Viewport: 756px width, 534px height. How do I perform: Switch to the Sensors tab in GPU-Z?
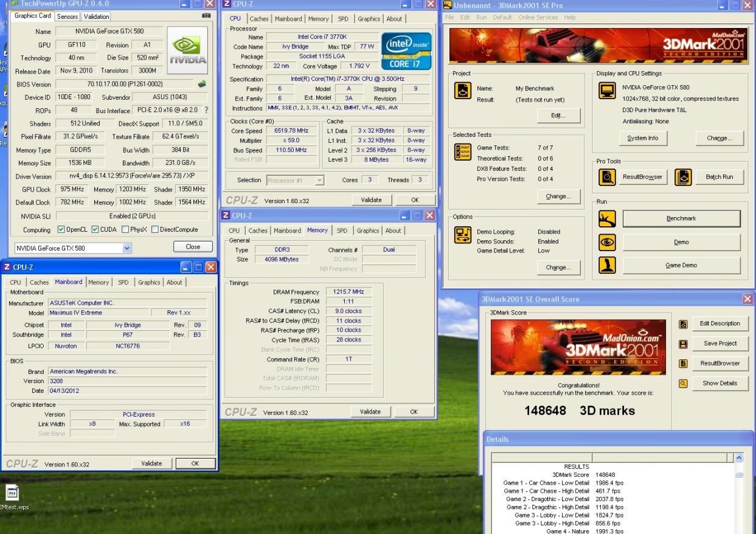[x=67, y=16]
